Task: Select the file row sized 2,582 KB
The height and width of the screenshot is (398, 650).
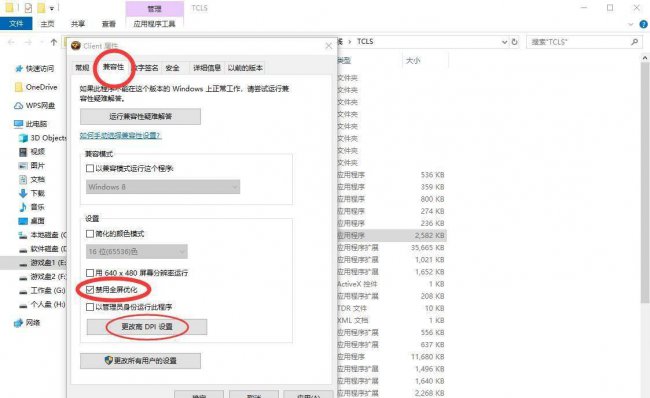Action: pyautogui.click(x=391, y=235)
